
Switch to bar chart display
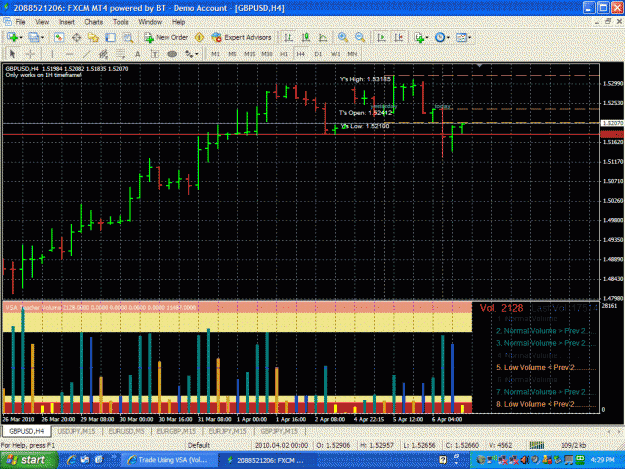(288, 37)
